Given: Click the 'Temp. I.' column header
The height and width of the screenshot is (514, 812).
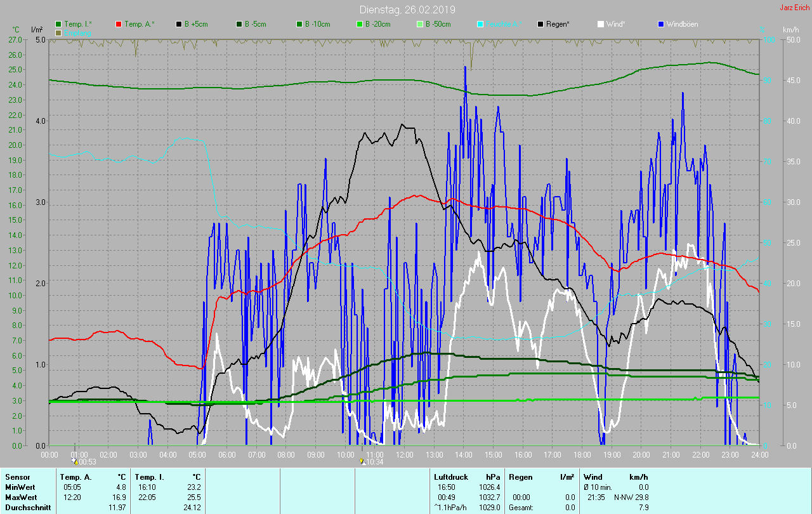Looking at the screenshot, I should tap(150, 477).
